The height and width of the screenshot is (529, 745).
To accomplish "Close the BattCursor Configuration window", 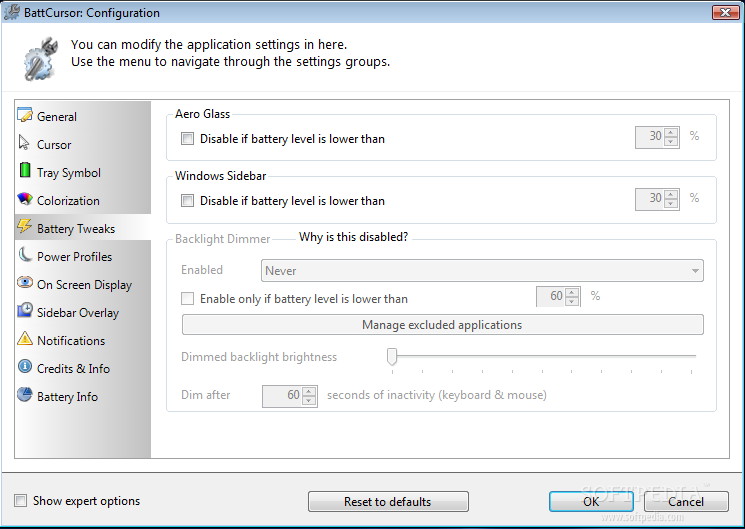I will pyautogui.click(x=725, y=12).
